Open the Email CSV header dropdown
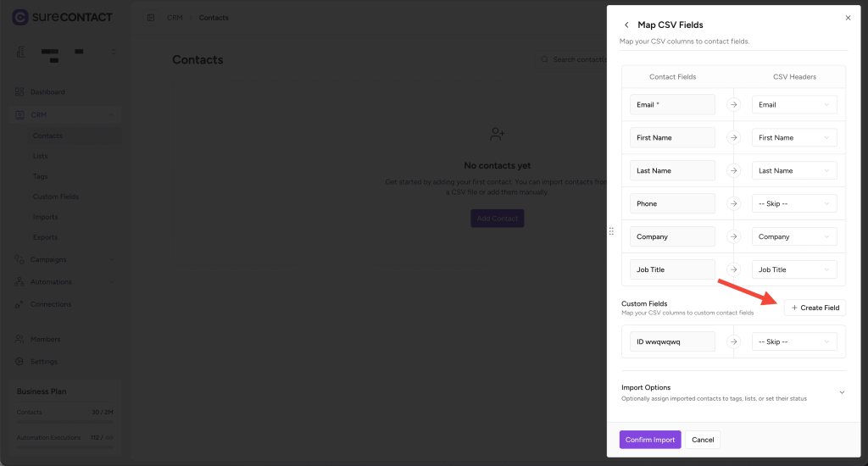The width and height of the screenshot is (868, 466). tap(794, 105)
